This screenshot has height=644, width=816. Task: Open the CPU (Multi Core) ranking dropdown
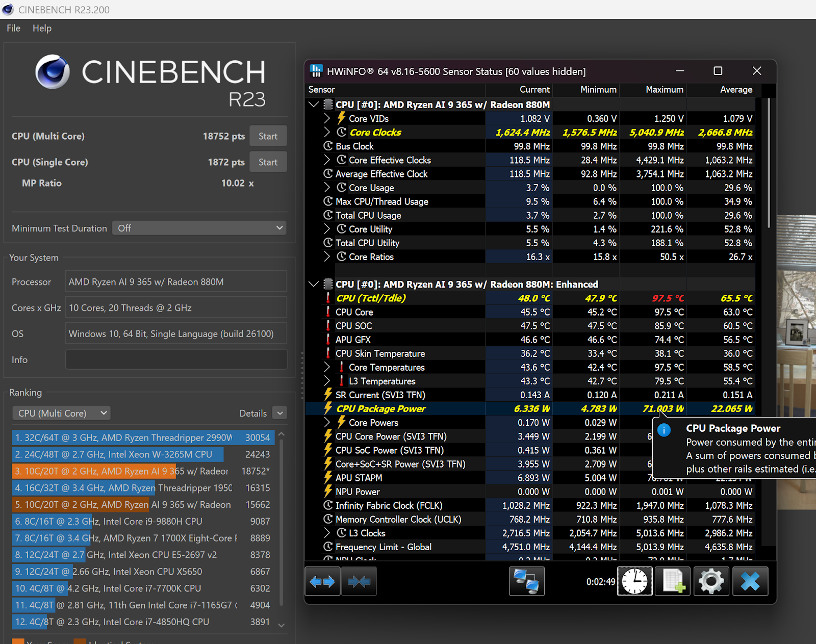pyautogui.click(x=61, y=413)
